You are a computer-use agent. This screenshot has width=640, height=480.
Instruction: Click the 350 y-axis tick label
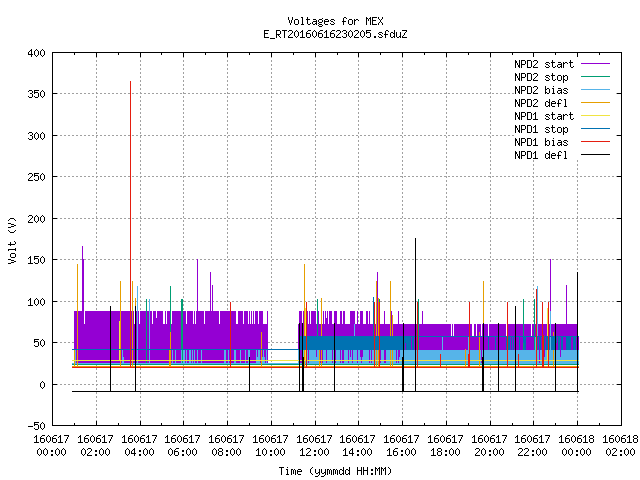[x=36, y=94]
